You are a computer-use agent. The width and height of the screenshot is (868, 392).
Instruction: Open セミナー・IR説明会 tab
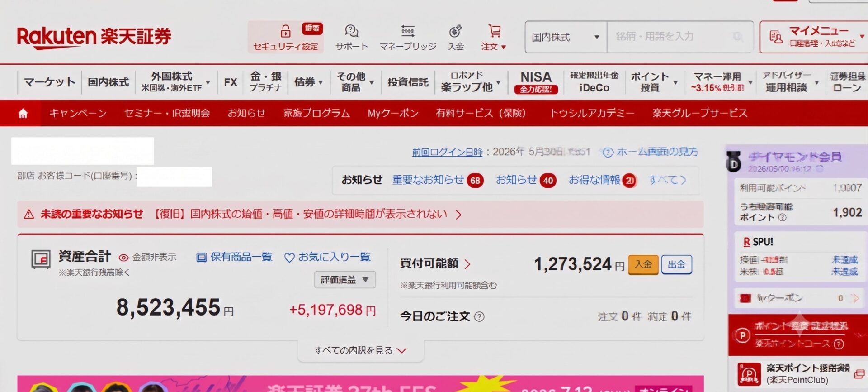(167, 113)
